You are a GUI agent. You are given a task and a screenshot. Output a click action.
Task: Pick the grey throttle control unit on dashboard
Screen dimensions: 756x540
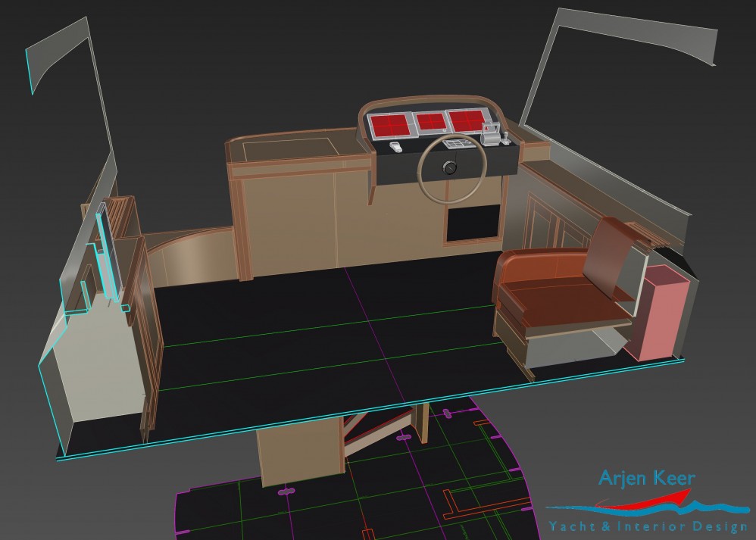point(490,133)
